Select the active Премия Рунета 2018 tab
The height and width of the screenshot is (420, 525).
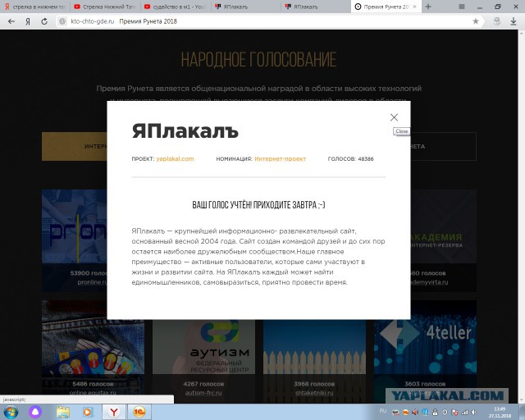tap(381, 7)
